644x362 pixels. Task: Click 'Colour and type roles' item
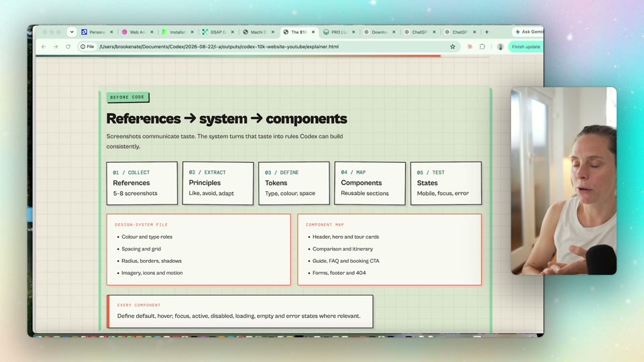(147, 237)
